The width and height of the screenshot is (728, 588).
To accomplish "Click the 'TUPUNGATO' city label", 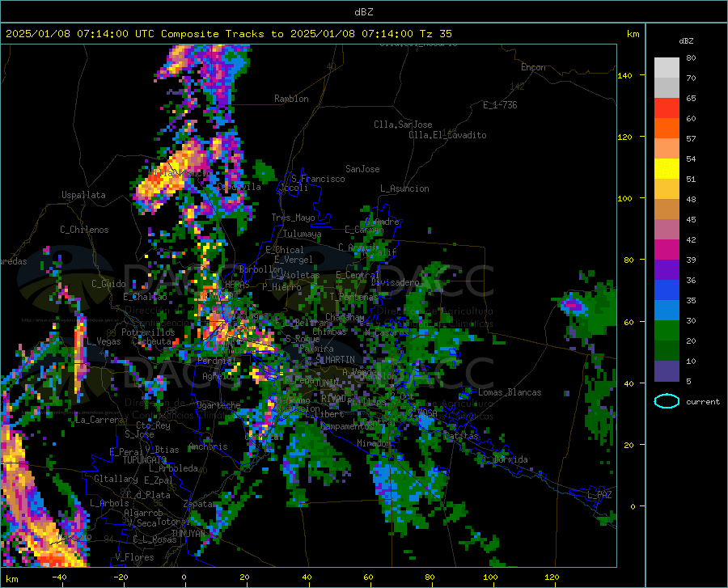I will pos(145,460).
